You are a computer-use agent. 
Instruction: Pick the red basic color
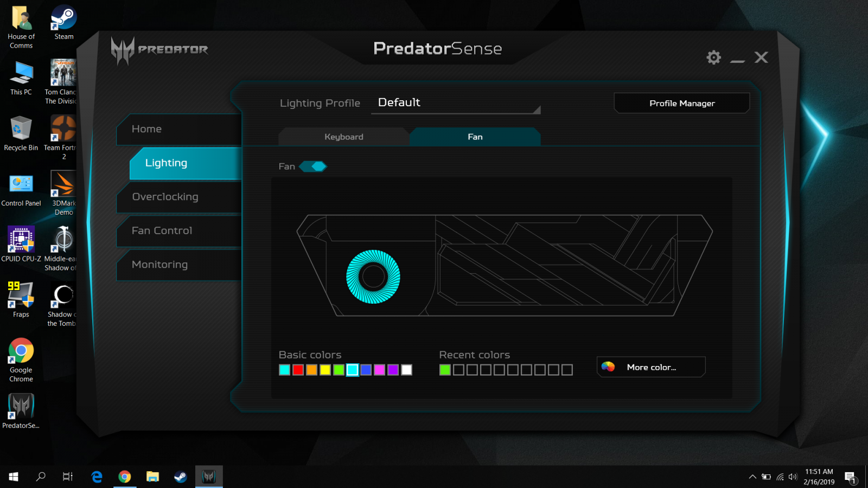298,370
